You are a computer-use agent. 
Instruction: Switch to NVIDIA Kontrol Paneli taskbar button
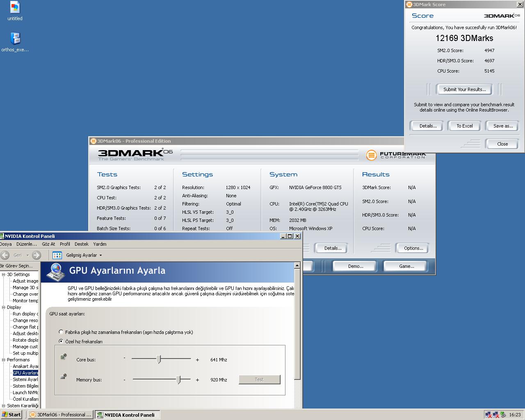click(x=128, y=415)
